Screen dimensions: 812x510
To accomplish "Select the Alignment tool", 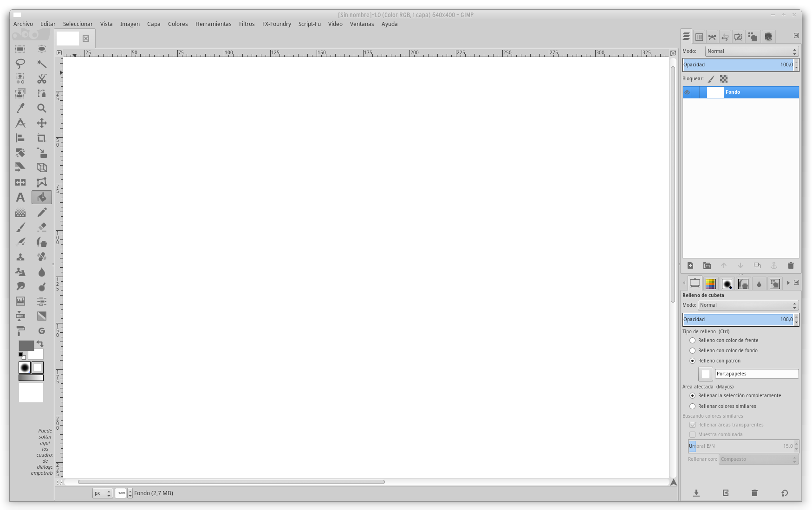I will pos(20,138).
